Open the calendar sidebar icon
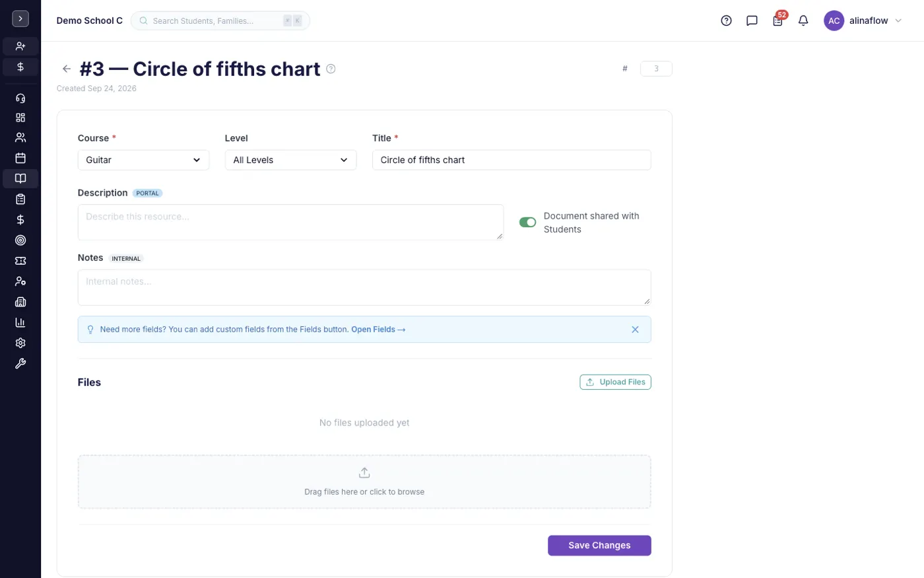Image resolution: width=924 pixels, height=578 pixels. click(20, 158)
